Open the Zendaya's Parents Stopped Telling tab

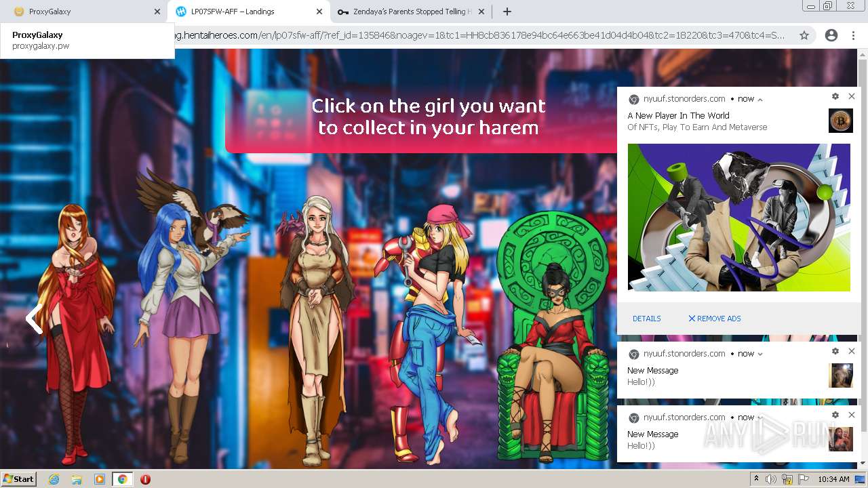[410, 12]
